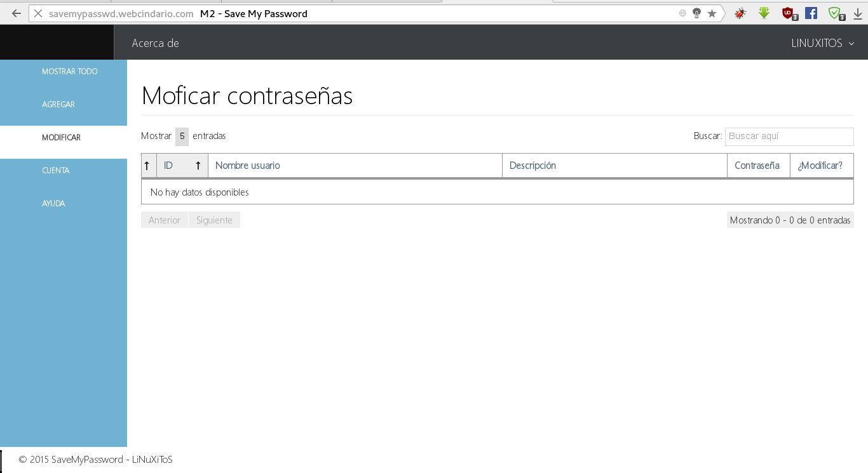
Task: Click the 'Moficar contraseñas' heading
Action: click(247, 95)
